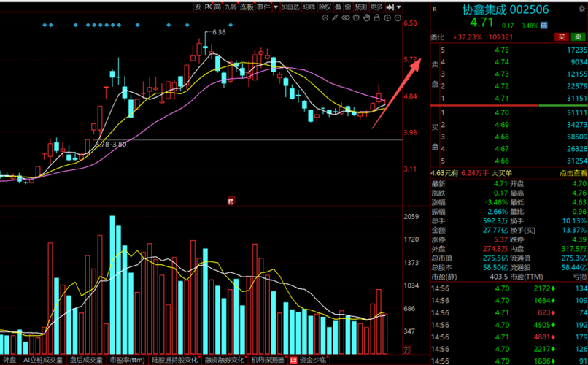Click the tick row with volume 4505
This screenshot has width=588, height=365.
(509, 325)
